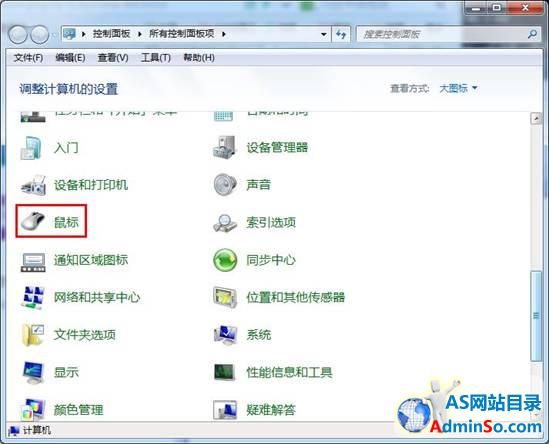Click the vertical scrollbar thumb

(536, 317)
